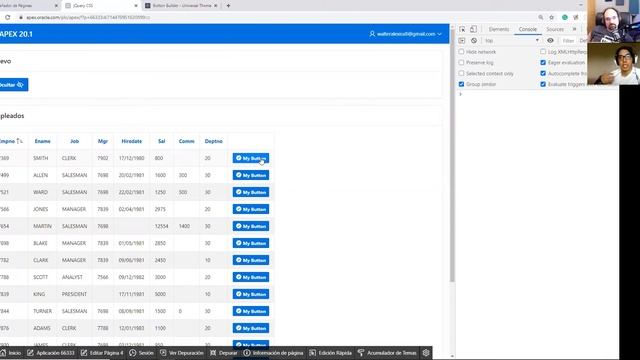Viewport: 640px width, 360px height.
Task: Enable Selected context only checkbox
Action: [x=461, y=73]
